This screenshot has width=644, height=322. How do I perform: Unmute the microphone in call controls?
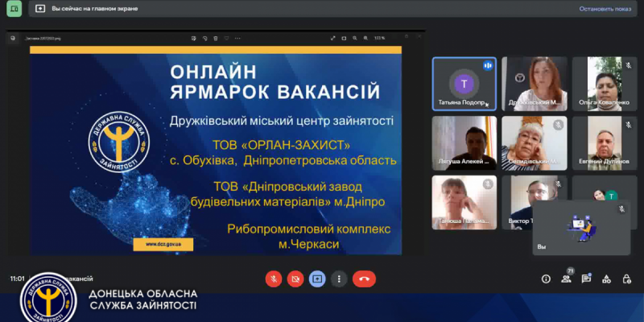(274, 279)
